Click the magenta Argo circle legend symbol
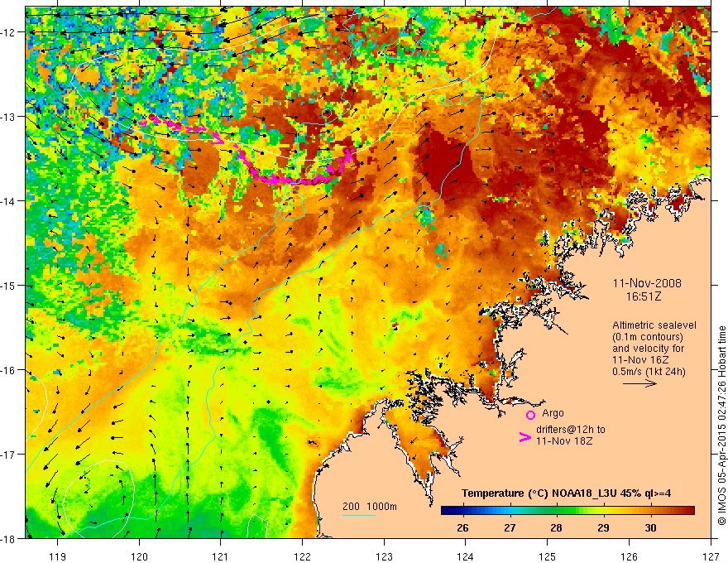 click(530, 415)
